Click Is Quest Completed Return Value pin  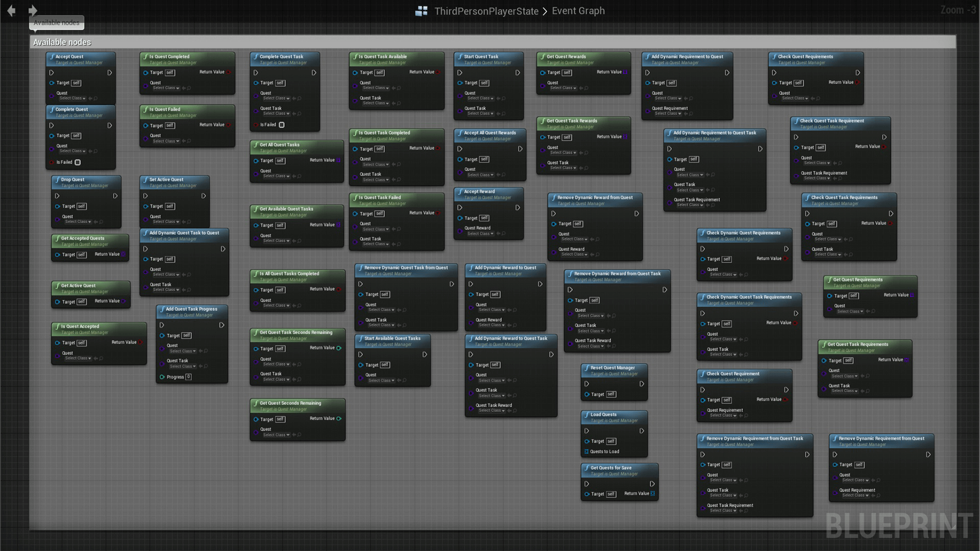229,72
